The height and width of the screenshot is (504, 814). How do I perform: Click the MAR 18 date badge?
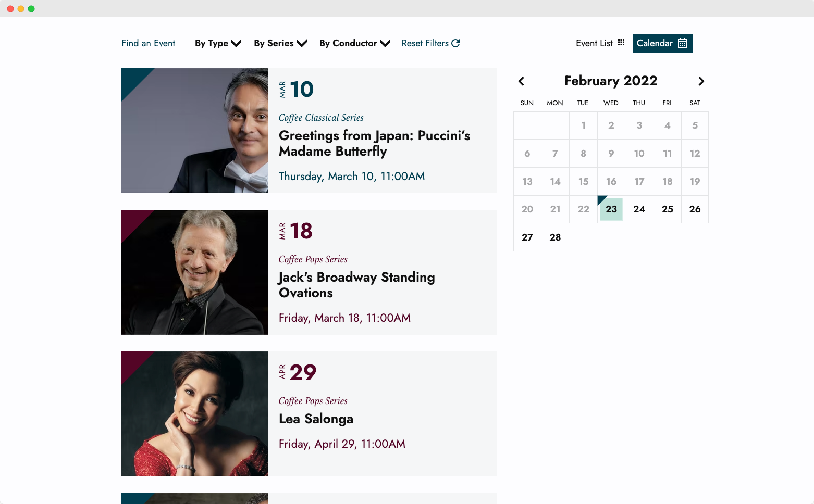coord(295,231)
